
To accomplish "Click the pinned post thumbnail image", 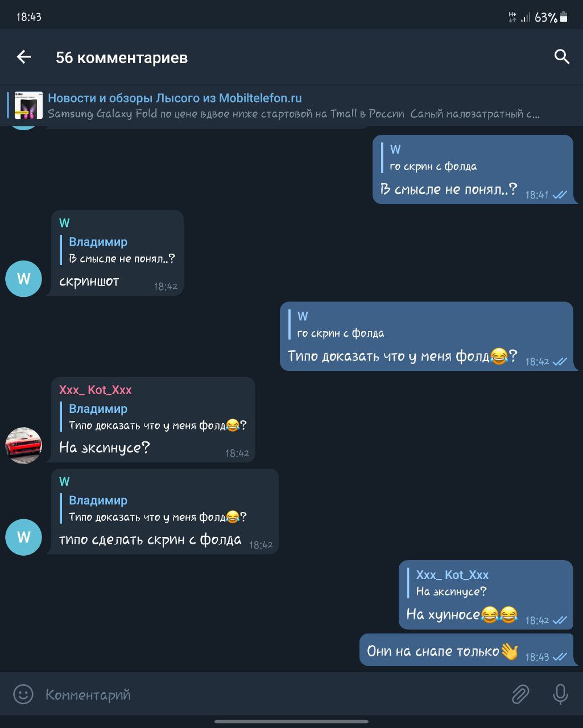I will pos(28,105).
